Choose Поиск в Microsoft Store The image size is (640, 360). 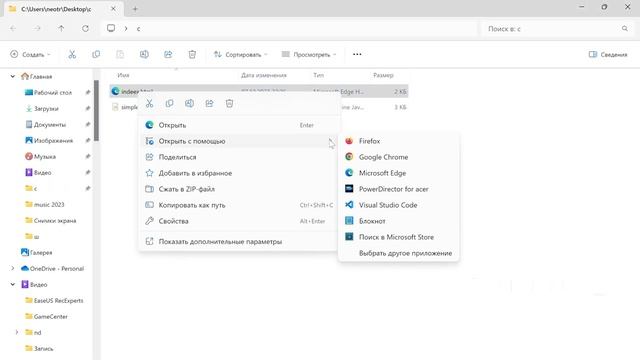pos(399,237)
